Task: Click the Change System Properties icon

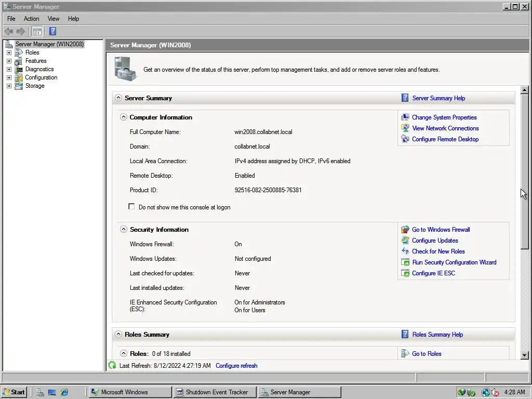Action: tap(405, 117)
